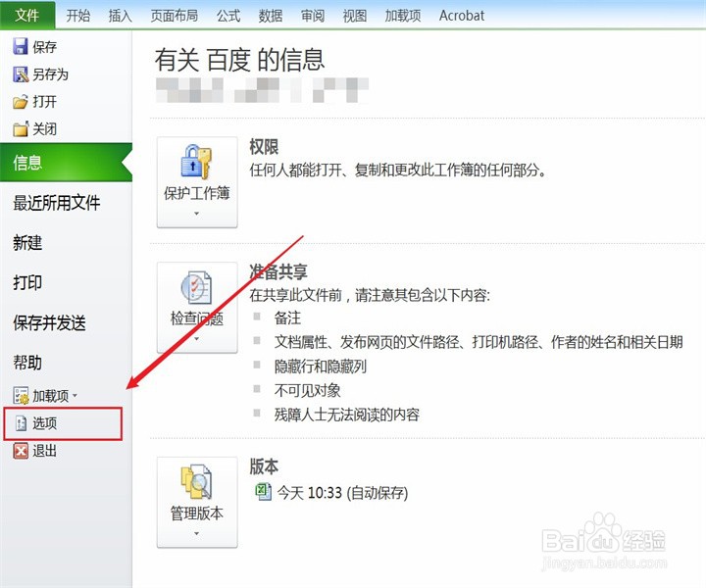Switch to the 插入 ribbon tab
Screen dimensions: 706x588
121,16
